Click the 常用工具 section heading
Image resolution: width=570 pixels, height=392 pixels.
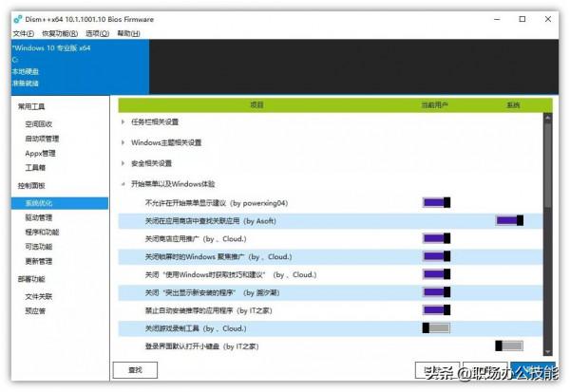click(x=31, y=106)
